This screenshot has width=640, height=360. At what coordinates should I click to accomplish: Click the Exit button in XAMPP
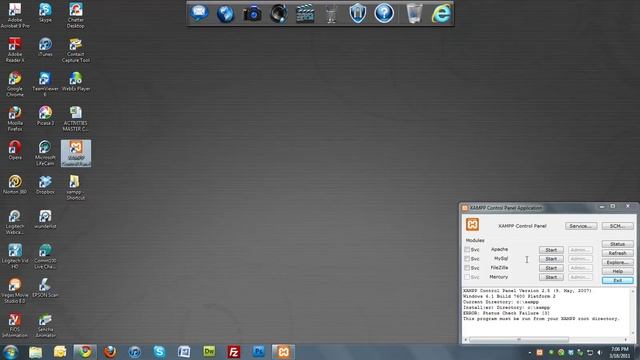[617, 280]
